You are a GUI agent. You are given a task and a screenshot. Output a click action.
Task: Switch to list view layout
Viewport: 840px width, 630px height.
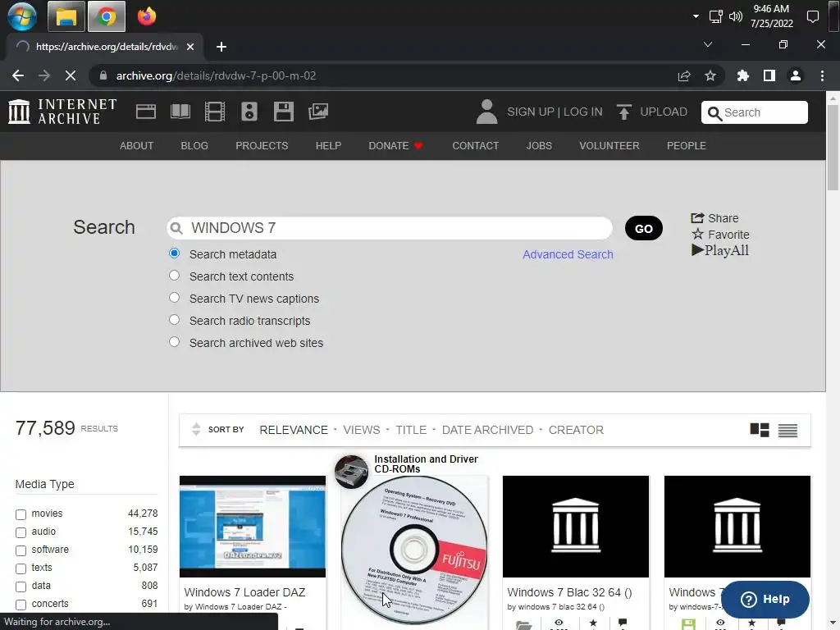787,430
